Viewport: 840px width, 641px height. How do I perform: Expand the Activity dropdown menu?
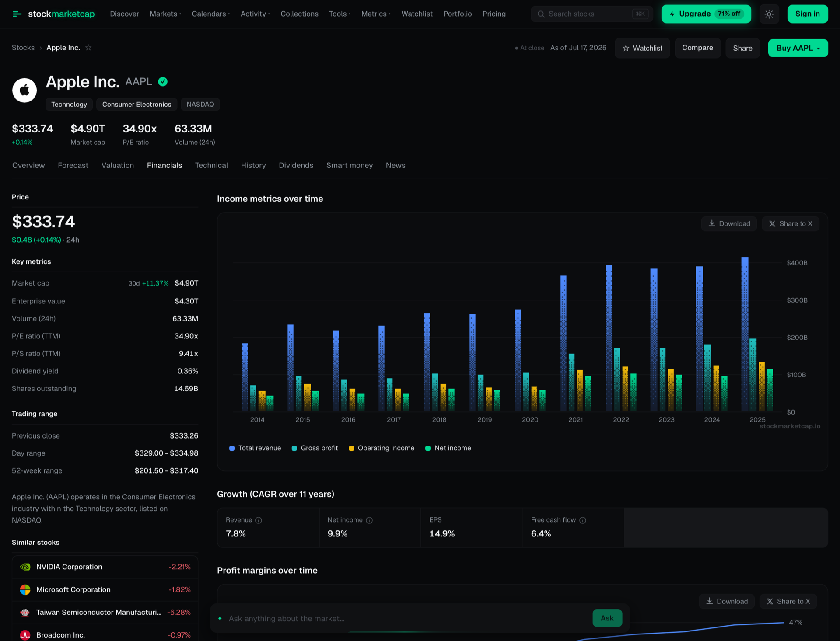pos(255,14)
